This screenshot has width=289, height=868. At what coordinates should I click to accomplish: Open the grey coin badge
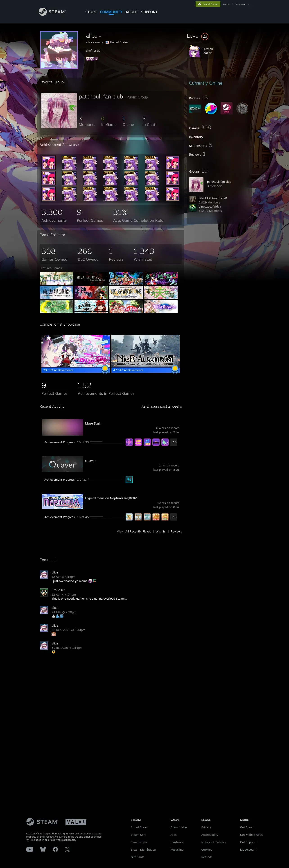point(242,109)
